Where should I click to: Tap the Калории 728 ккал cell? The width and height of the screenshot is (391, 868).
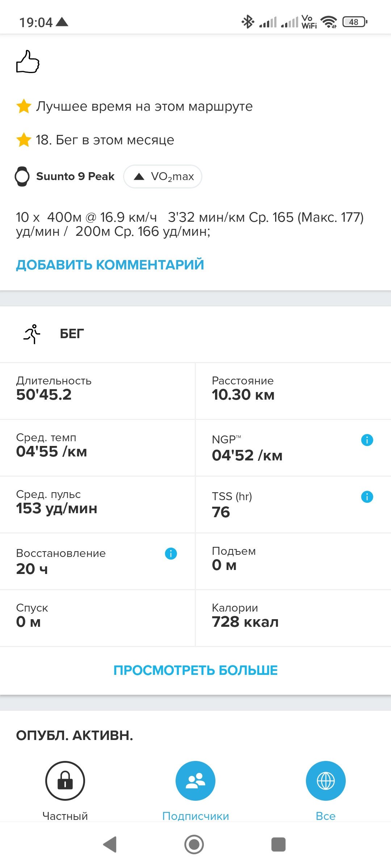point(293,618)
